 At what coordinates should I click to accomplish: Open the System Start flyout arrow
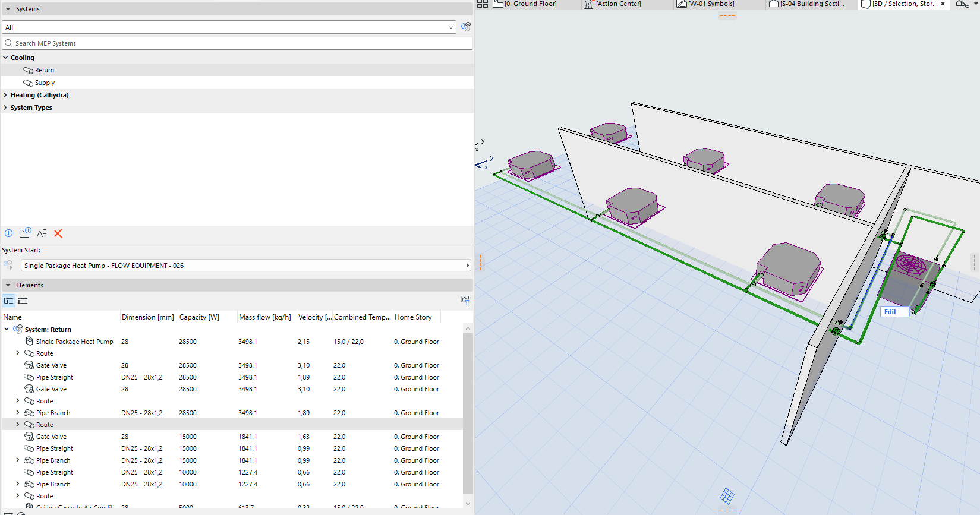[467, 266]
